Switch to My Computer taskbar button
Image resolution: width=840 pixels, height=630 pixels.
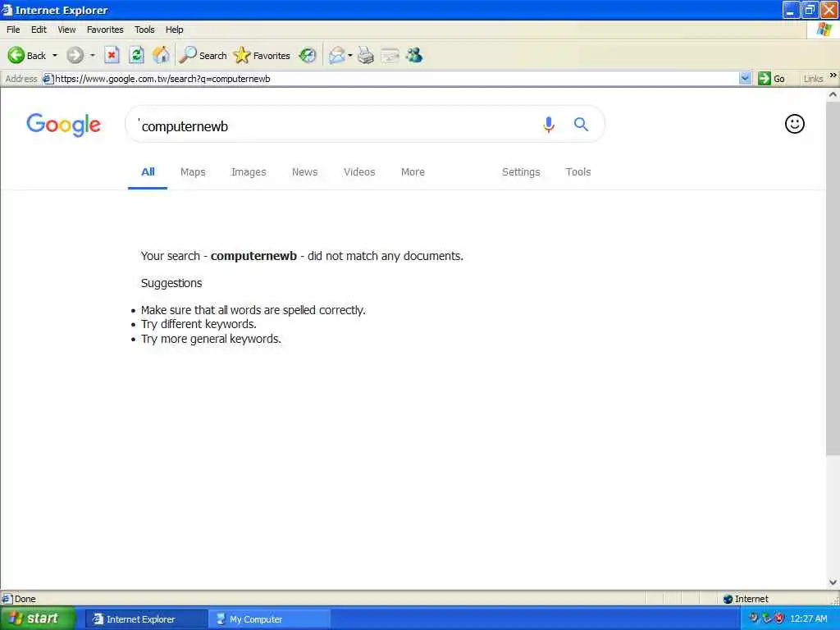click(269, 619)
